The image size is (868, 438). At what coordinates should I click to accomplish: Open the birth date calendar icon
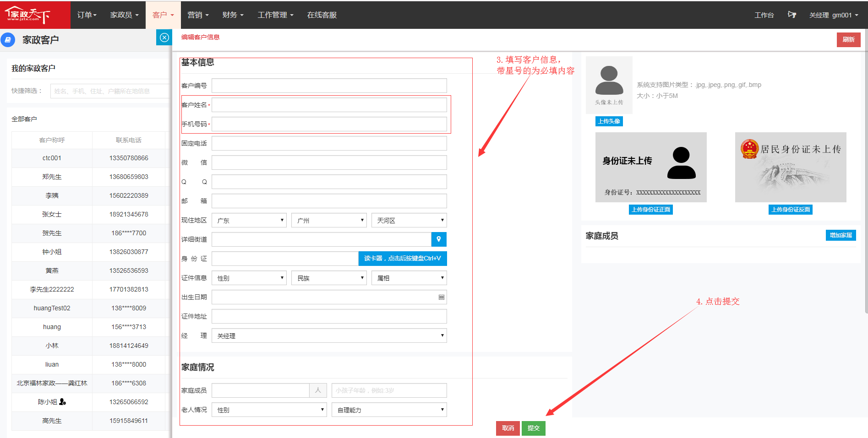click(442, 297)
